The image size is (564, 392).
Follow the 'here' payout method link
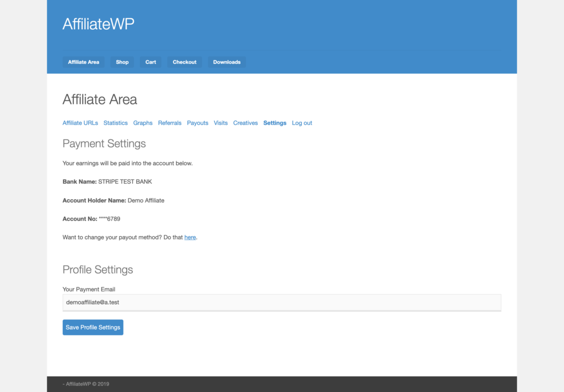[x=190, y=237]
